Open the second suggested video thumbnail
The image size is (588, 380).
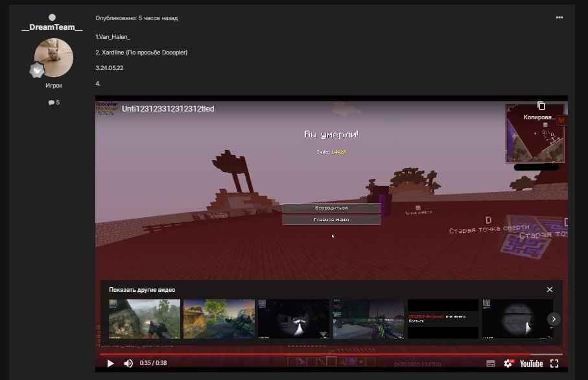click(219, 318)
